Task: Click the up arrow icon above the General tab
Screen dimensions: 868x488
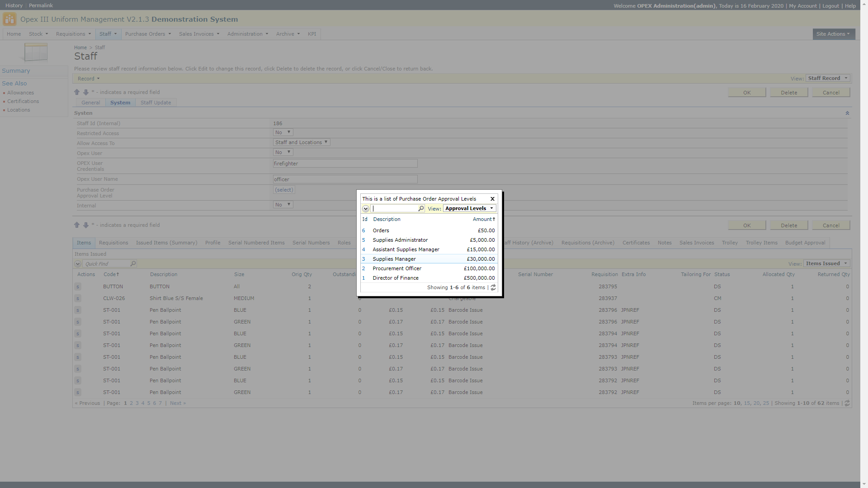Action: pyautogui.click(x=77, y=92)
